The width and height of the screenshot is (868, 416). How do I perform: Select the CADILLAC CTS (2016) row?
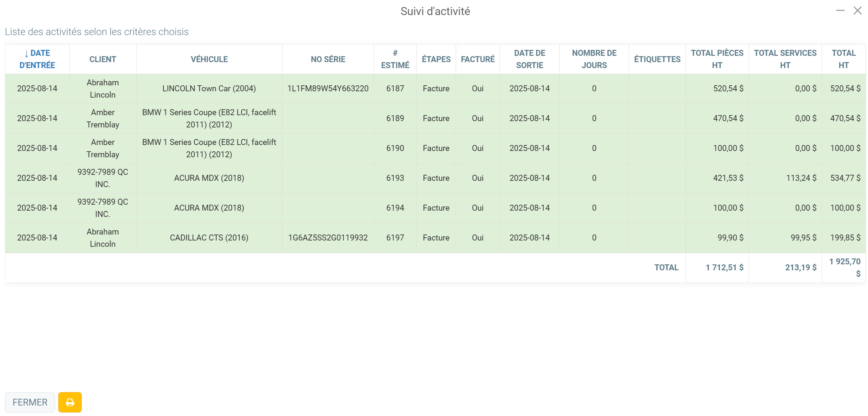209,238
